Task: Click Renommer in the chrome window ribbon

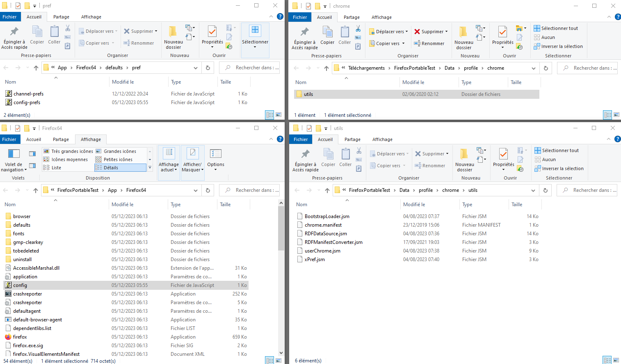Action: pyautogui.click(x=429, y=43)
